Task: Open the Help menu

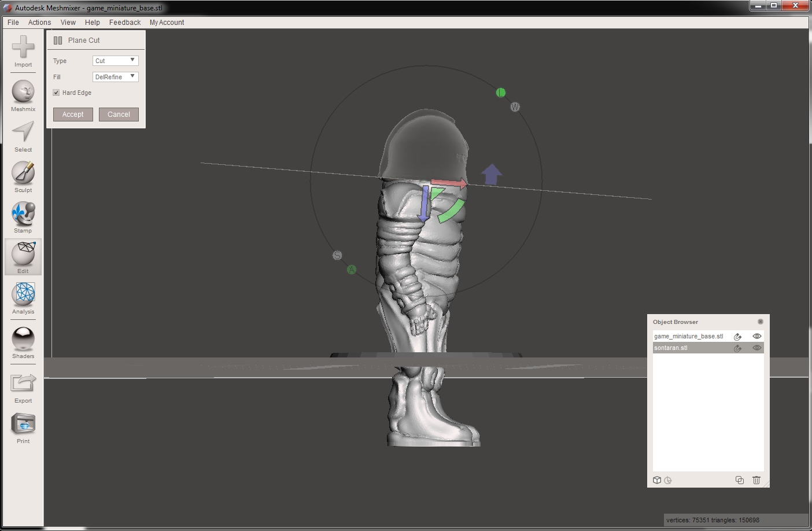Action: [93, 23]
